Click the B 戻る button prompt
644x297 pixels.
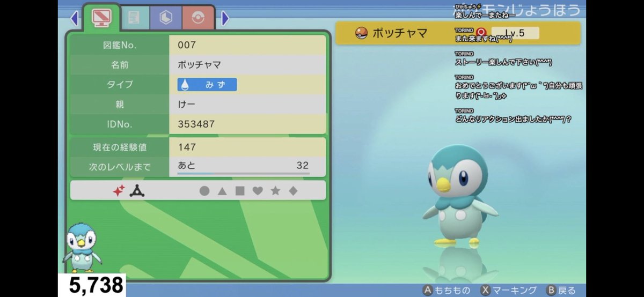point(560,291)
